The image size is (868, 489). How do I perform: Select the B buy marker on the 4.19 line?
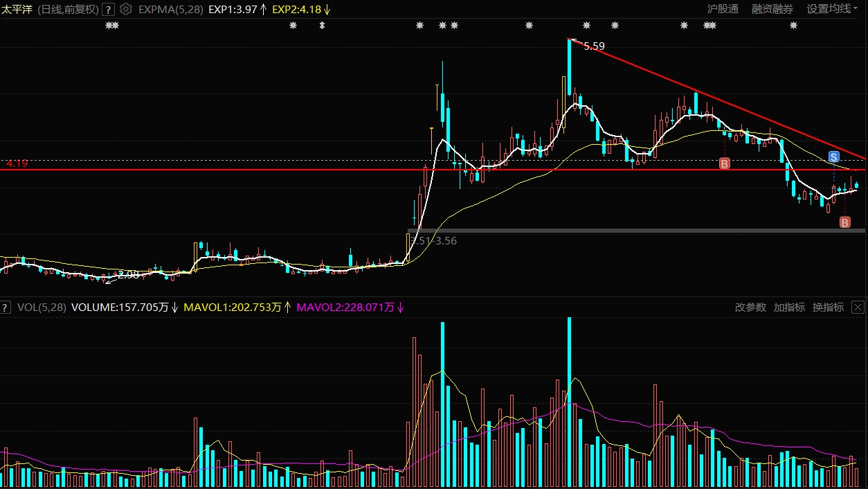click(x=725, y=163)
